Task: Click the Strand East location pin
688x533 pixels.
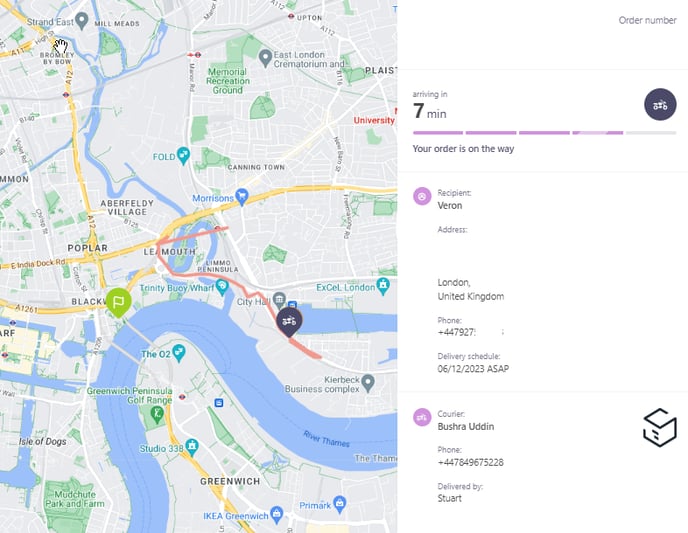Action: coord(82,21)
